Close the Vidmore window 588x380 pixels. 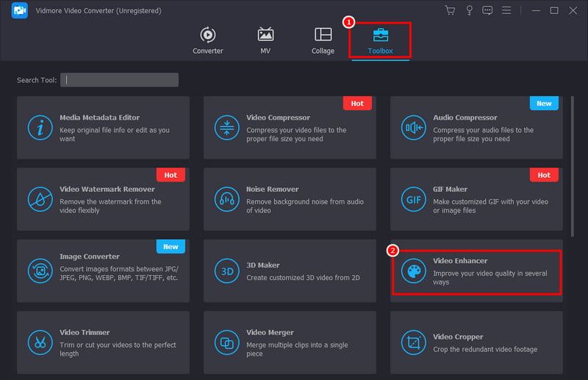pyautogui.click(x=573, y=10)
